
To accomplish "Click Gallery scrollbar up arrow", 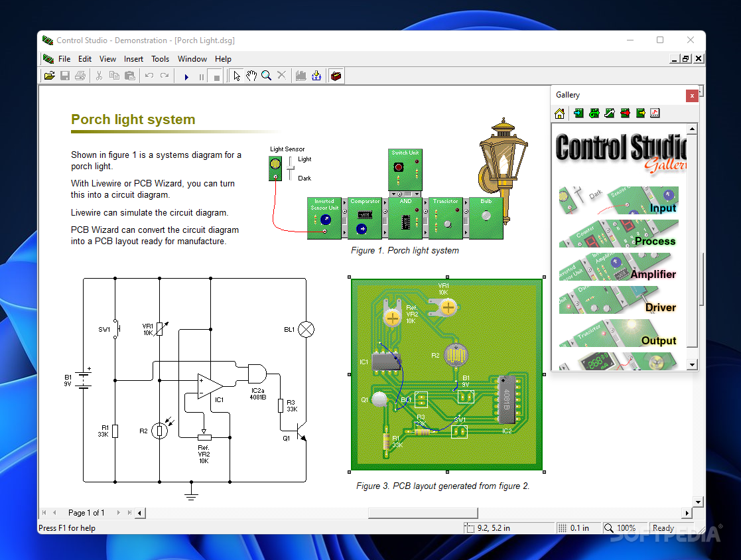I will click(x=693, y=129).
